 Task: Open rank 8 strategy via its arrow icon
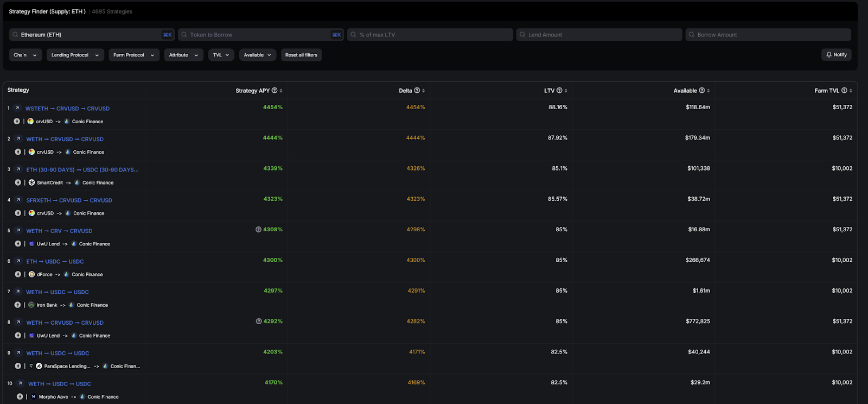tap(18, 323)
